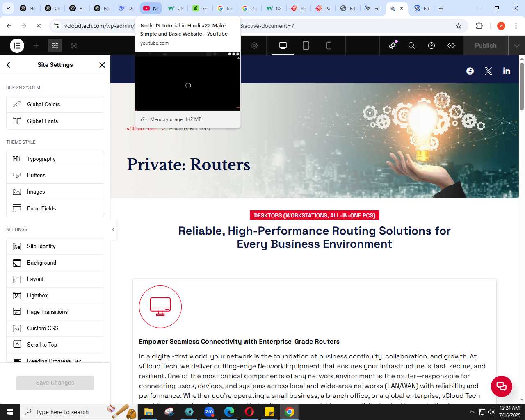Open Background settings
Image resolution: width=525 pixels, height=420 pixels.
point(55,263)
